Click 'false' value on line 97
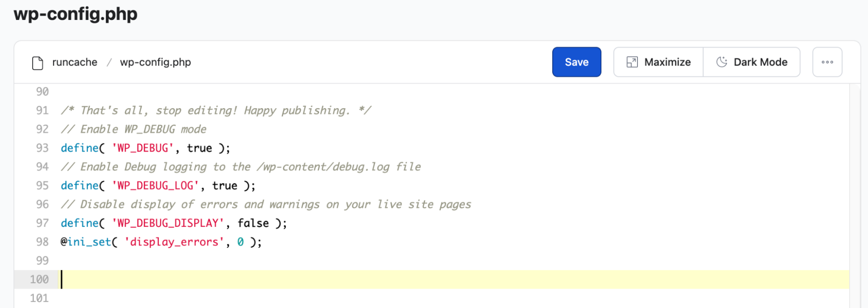 (253, 223)
